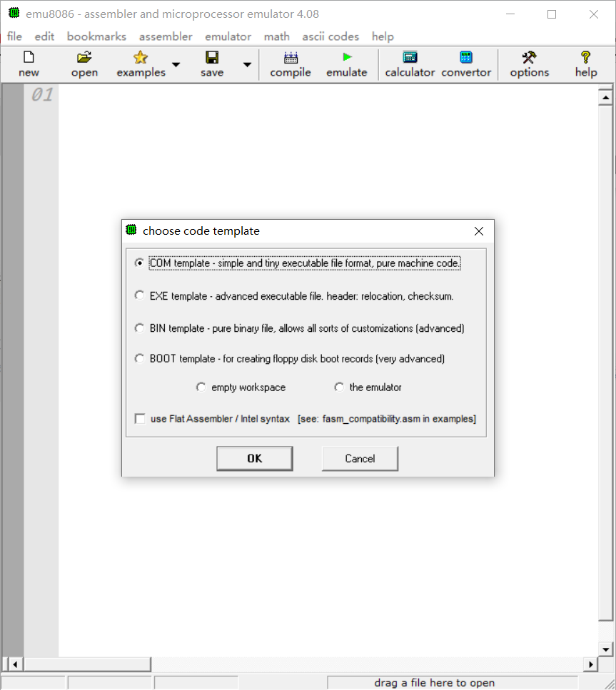Select the COM template radio button

[139, 263]
